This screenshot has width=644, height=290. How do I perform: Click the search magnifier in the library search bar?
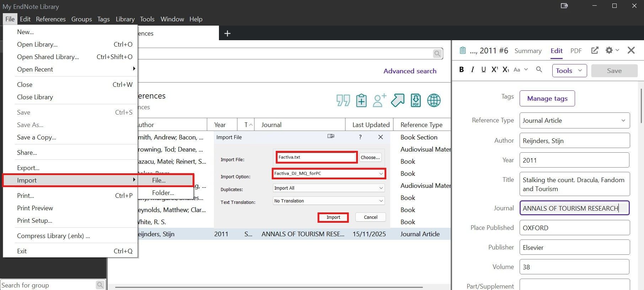(x=437, y=54)
